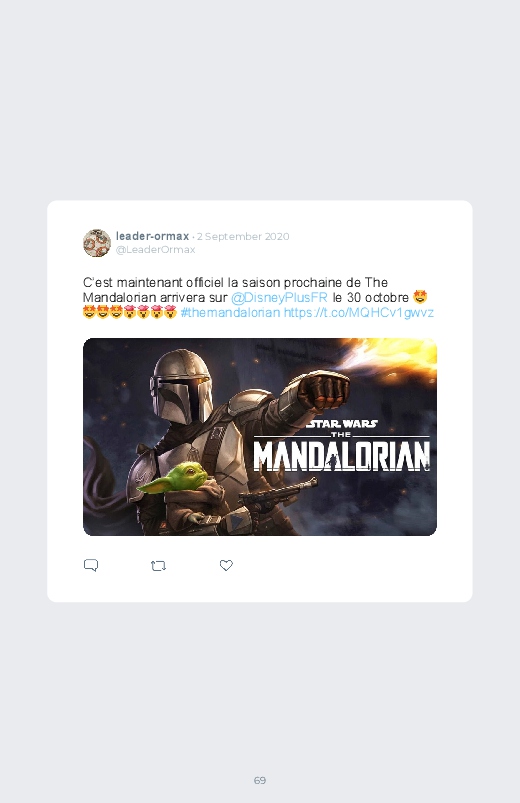Follow the https://t.co/MQHCv1gwvz link
Screen dimensions: 520x803
pyautogui.click(x=359, y=312)
